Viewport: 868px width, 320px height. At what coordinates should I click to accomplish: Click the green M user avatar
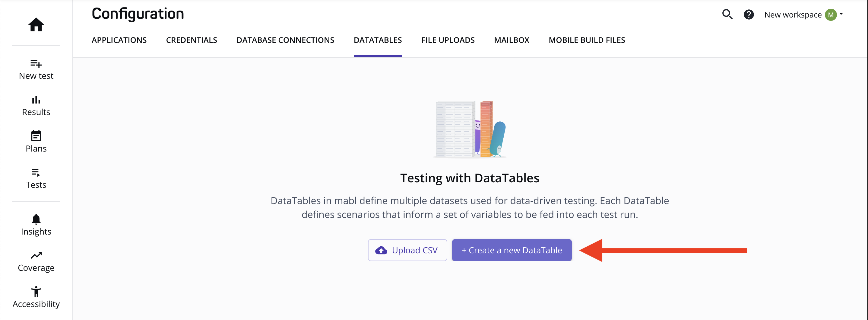click(x=831, y=15)
